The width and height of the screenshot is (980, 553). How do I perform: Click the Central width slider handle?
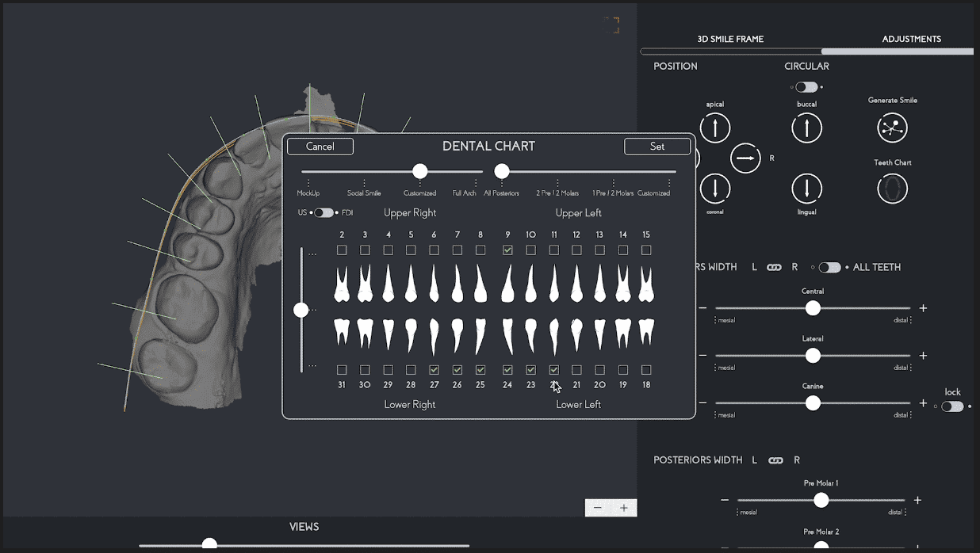coord(813,308)
